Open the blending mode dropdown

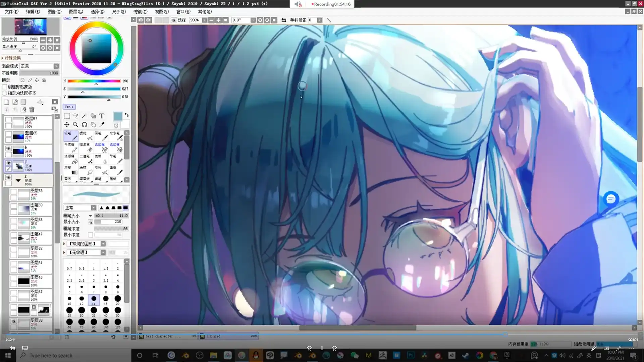coord(39,66)
